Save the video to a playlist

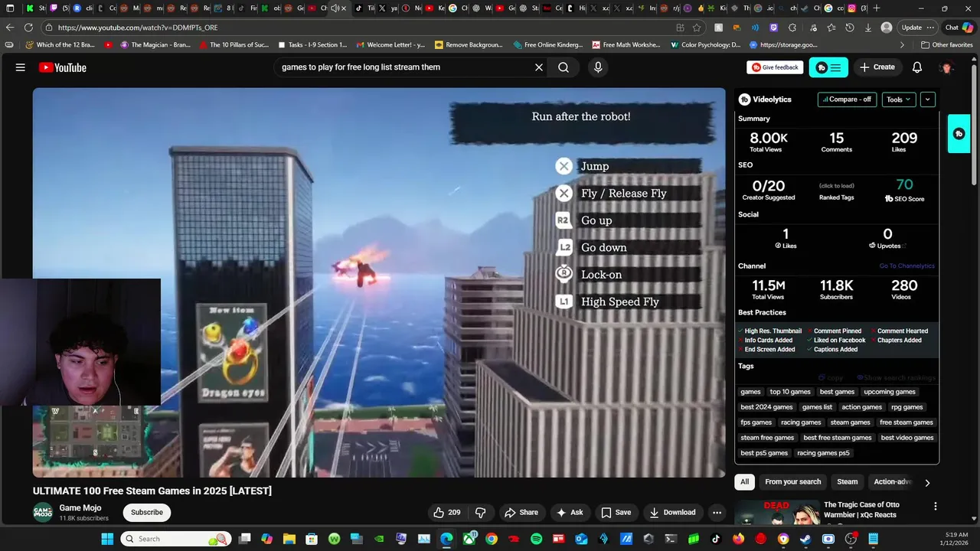(616, 512)
